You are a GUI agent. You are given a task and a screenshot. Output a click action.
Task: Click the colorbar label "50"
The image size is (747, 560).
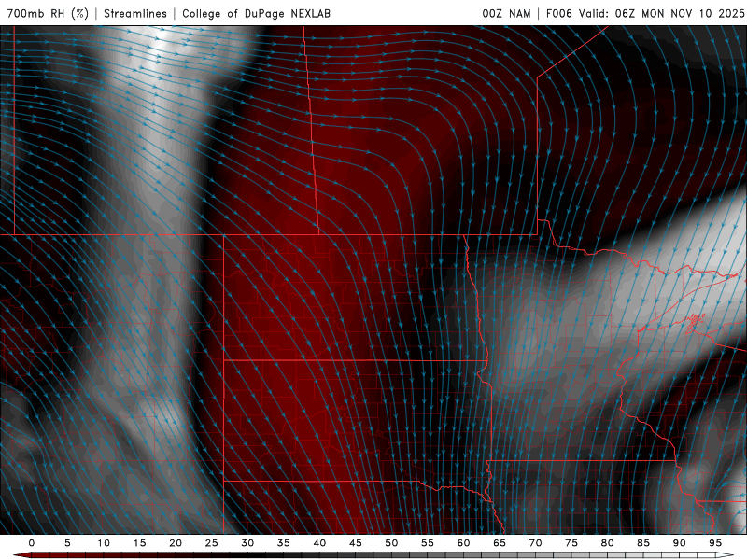[x=391, y=543]
